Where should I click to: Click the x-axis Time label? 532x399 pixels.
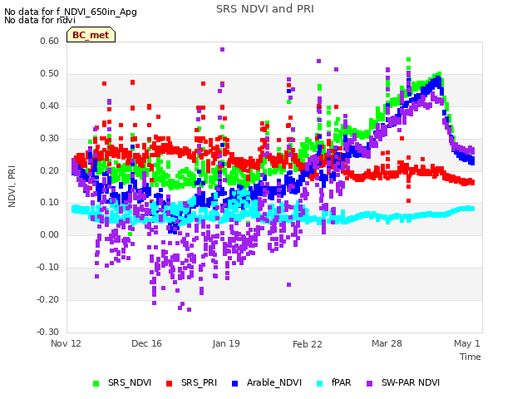coord(470,357)
